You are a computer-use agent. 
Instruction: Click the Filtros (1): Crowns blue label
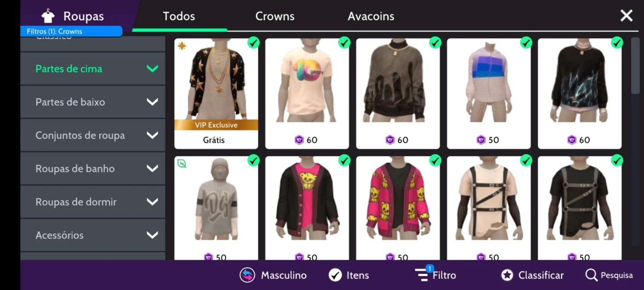tap(71, 31)
